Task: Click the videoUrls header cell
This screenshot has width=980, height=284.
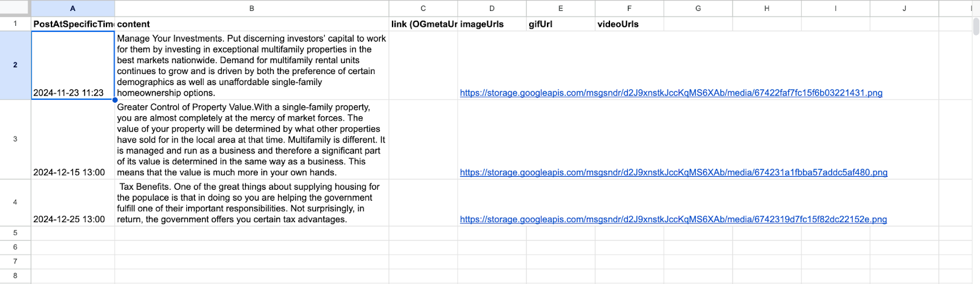Action: [629, 24]
